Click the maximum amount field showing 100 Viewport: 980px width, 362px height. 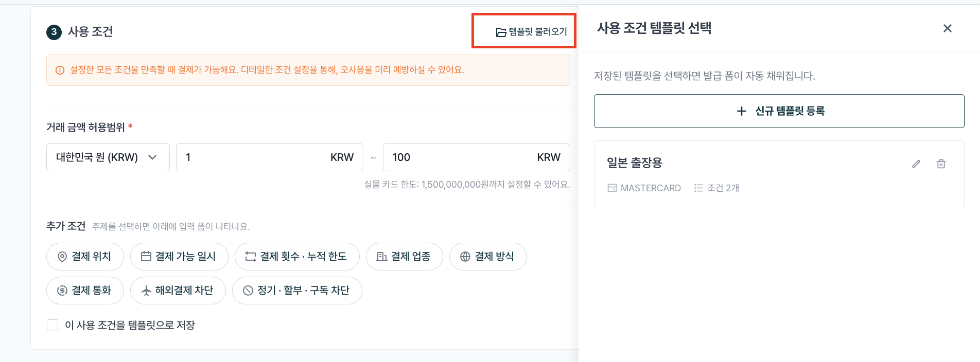coord(477,157)
